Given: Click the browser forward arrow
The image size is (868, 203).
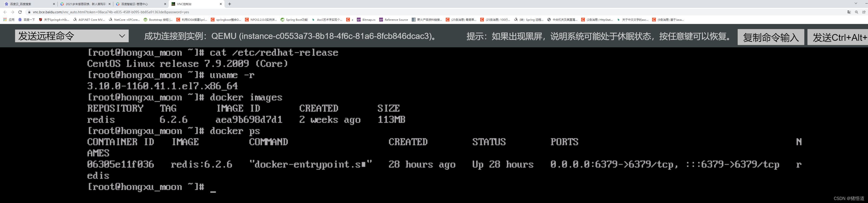Looking at the screenshot, I should [x=13, y=12].
